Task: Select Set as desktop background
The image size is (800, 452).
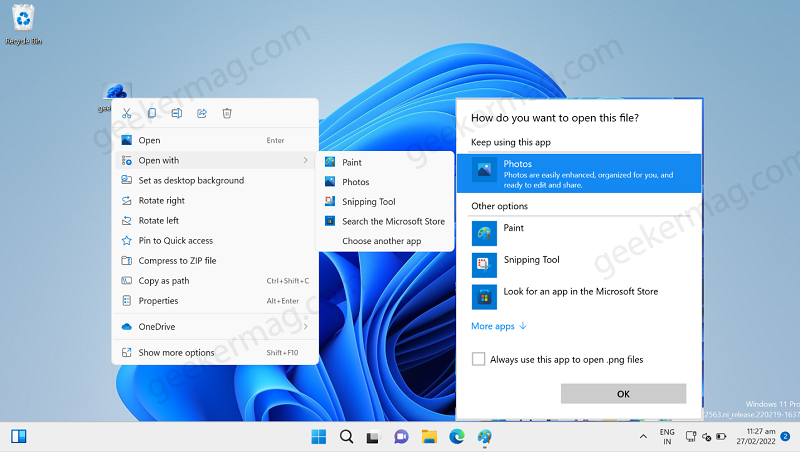Action: (x=215, y=181)
